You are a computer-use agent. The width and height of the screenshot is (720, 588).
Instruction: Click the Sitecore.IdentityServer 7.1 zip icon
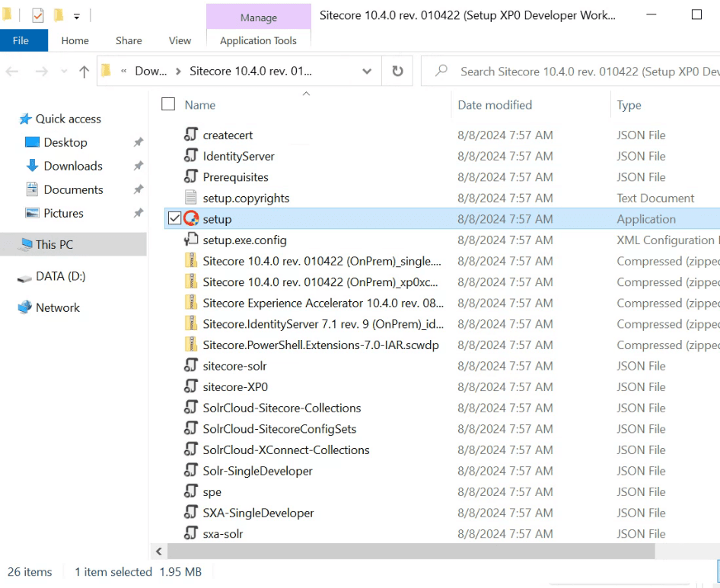pyautogui.click(x=191, y=323)
